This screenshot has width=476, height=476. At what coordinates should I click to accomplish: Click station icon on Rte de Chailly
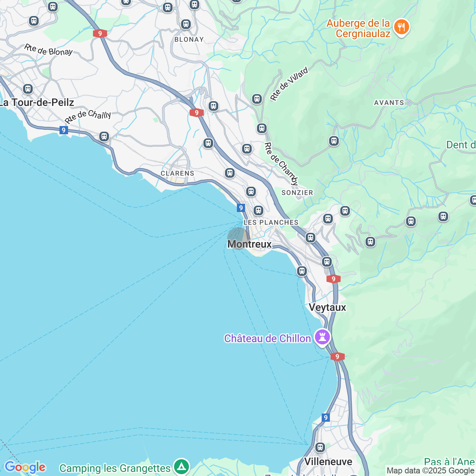tap(104, 136)
